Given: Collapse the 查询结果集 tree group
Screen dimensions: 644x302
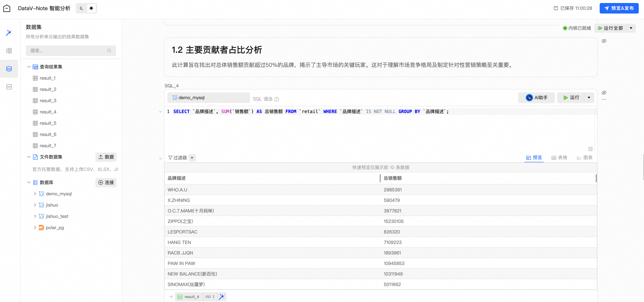Looking at the screenshot, I should [29, 67].
